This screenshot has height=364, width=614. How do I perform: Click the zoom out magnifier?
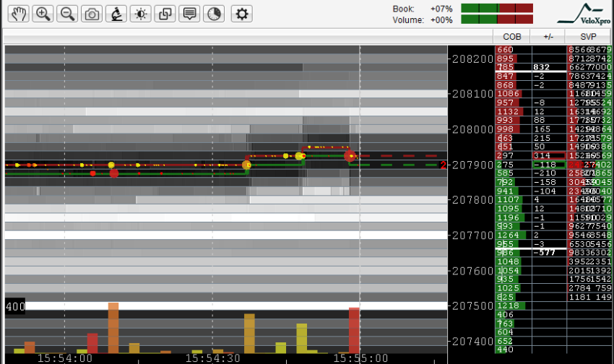point(67,14)
